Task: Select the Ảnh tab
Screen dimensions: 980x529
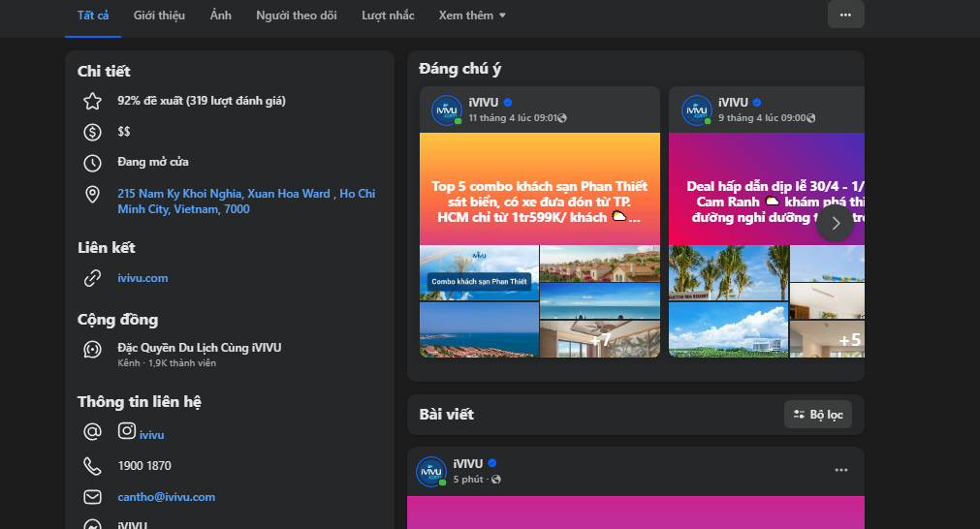Action: pyautogui.click(x=221, y=16)
